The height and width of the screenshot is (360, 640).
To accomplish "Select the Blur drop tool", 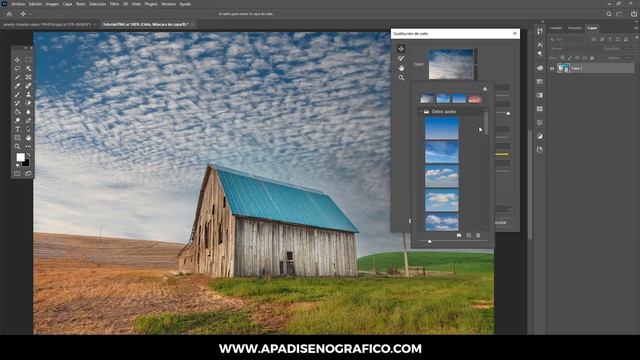I will pos(28,112).
